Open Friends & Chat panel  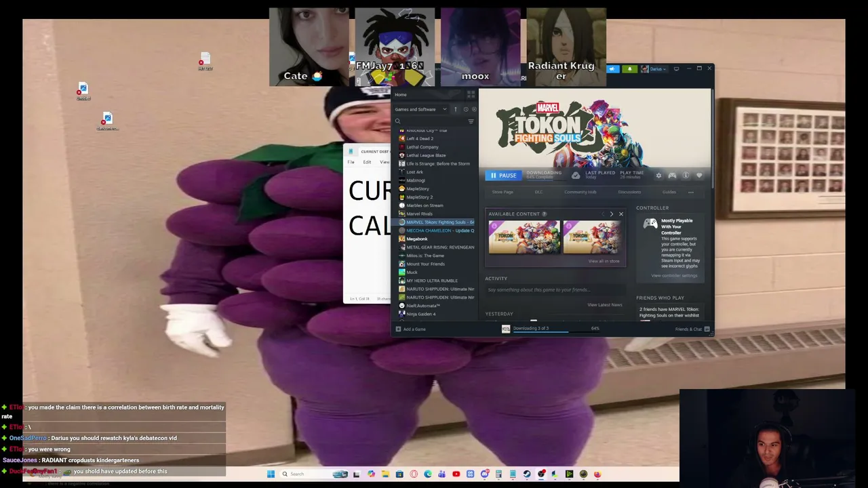[x=692, y=329]
